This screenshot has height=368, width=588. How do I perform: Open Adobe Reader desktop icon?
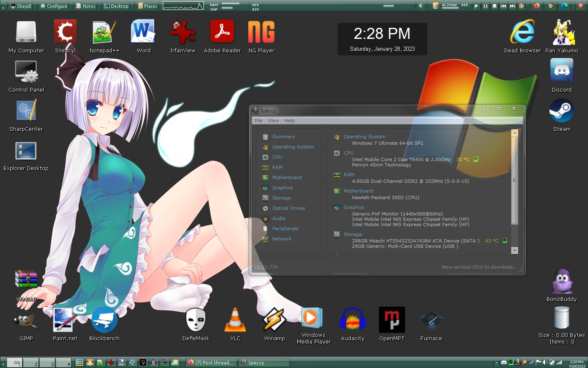[222, 37]
